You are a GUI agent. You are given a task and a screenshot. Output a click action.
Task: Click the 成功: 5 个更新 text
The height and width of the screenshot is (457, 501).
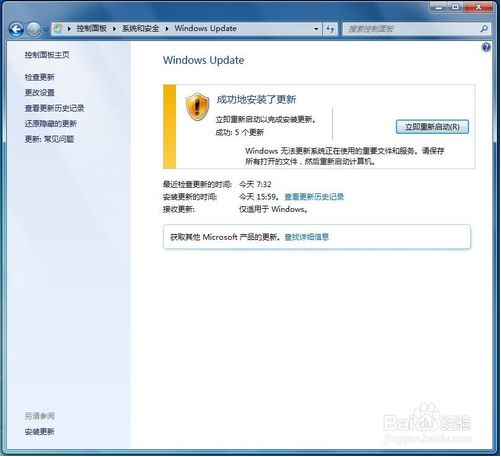tap(240, 133)
